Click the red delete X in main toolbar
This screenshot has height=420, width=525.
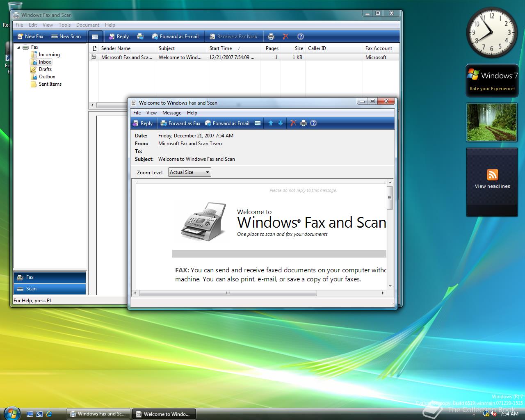click(286, 37)
